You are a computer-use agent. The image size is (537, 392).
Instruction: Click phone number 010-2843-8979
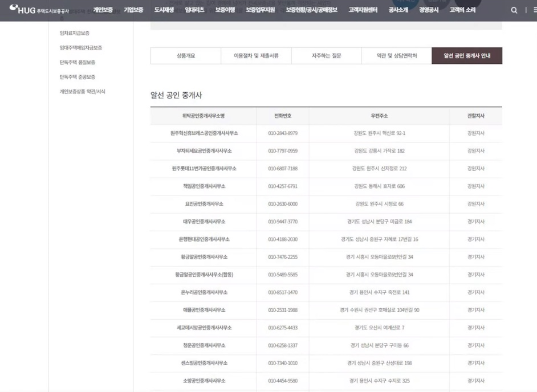283,133
